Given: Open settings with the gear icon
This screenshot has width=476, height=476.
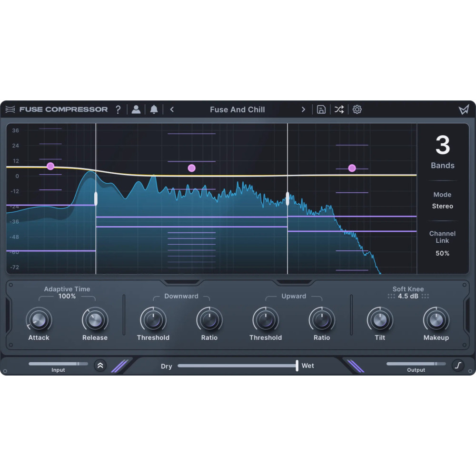Looking at the screenshot, I should pos(357,109).
